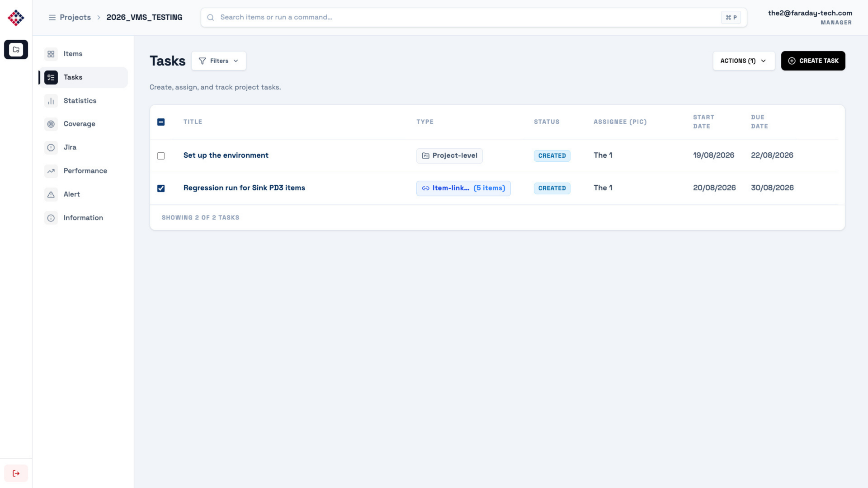868x488 pixels.
Task: Open the Actions (1) dropdown
Action: tap(744, 61)
